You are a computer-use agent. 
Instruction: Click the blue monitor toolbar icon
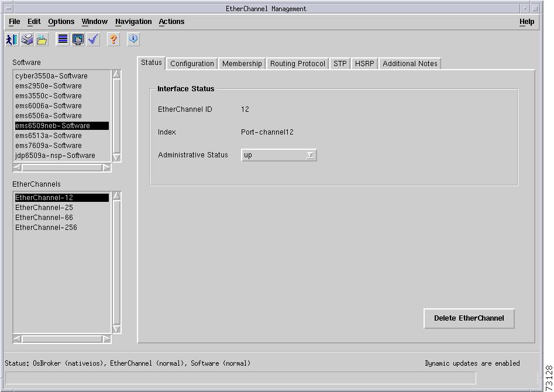[x=78, y=39]
